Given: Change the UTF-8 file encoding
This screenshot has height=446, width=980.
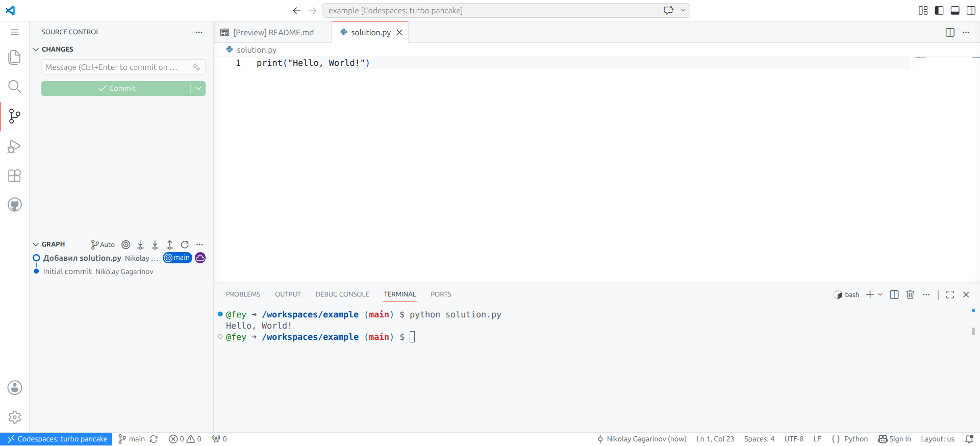Looking at the screenshot, I should click(794, 439).
